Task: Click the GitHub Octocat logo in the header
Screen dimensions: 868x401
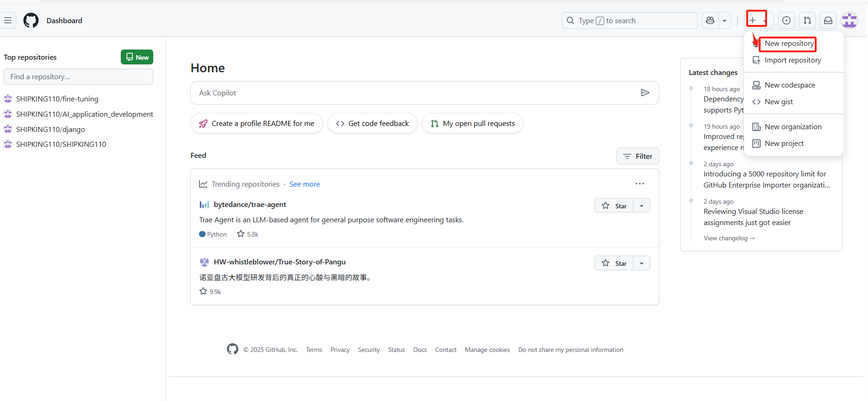Action: (x=31, y=20)
